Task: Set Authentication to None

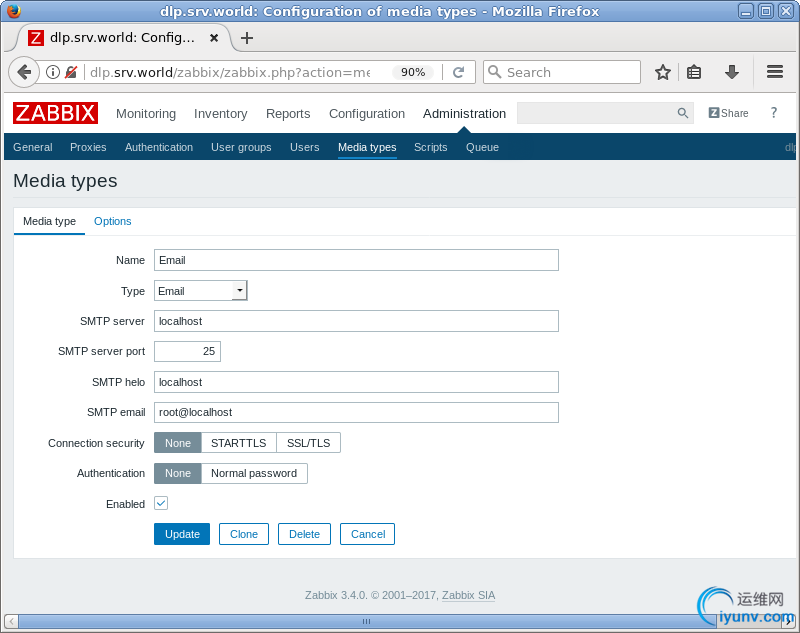Action: point(178,473)
